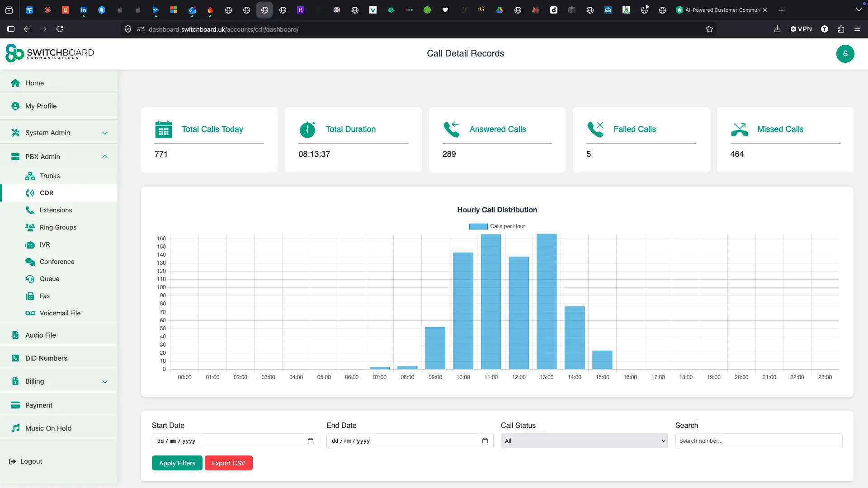
Task: Click the Missed Calls phone icon
Action: (x=739, y=129)
